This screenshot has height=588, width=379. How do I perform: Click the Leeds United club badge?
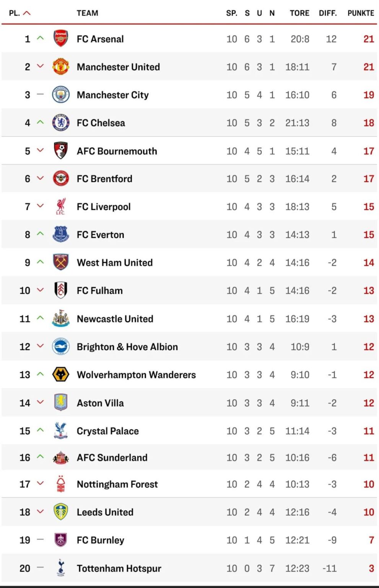click(60, 512)
